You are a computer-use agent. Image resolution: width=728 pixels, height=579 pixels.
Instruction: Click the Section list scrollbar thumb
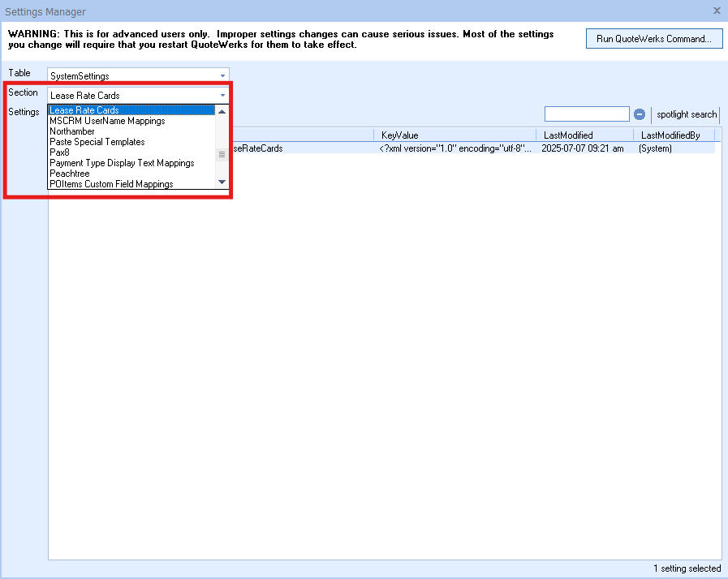pyautogui.click(x=222, y=154)
